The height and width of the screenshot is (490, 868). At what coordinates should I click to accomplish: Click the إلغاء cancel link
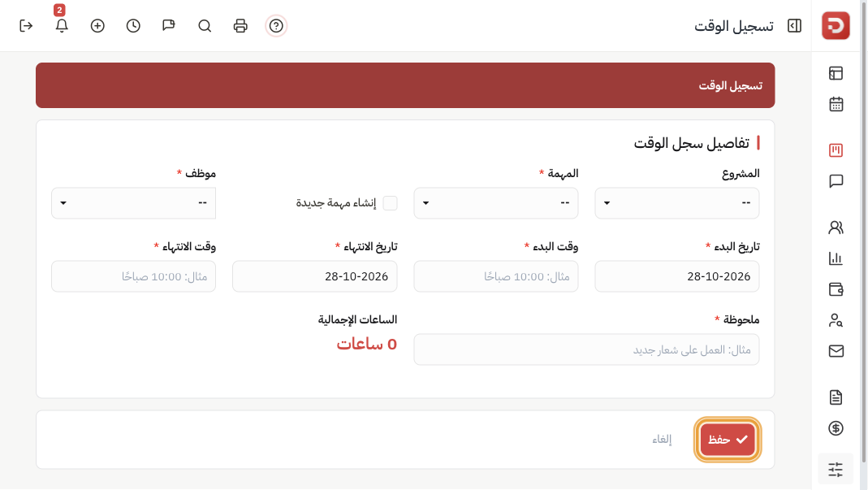(x=662, y=440)
